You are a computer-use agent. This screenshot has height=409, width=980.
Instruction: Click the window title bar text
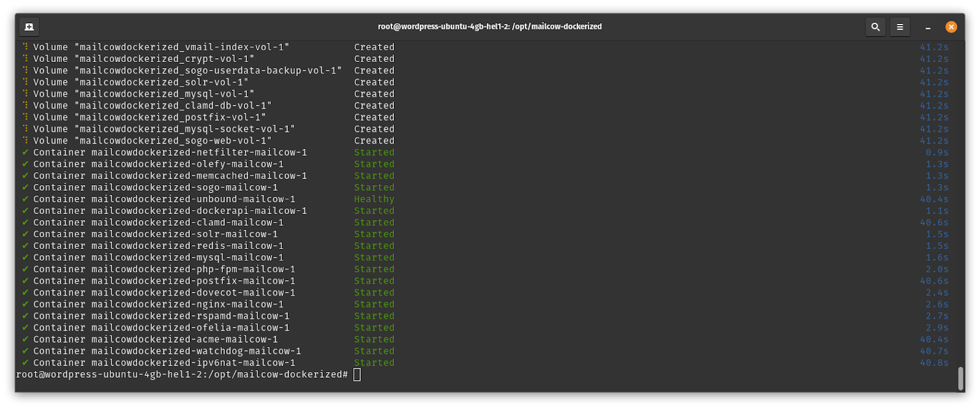click(x=489, y=27)
